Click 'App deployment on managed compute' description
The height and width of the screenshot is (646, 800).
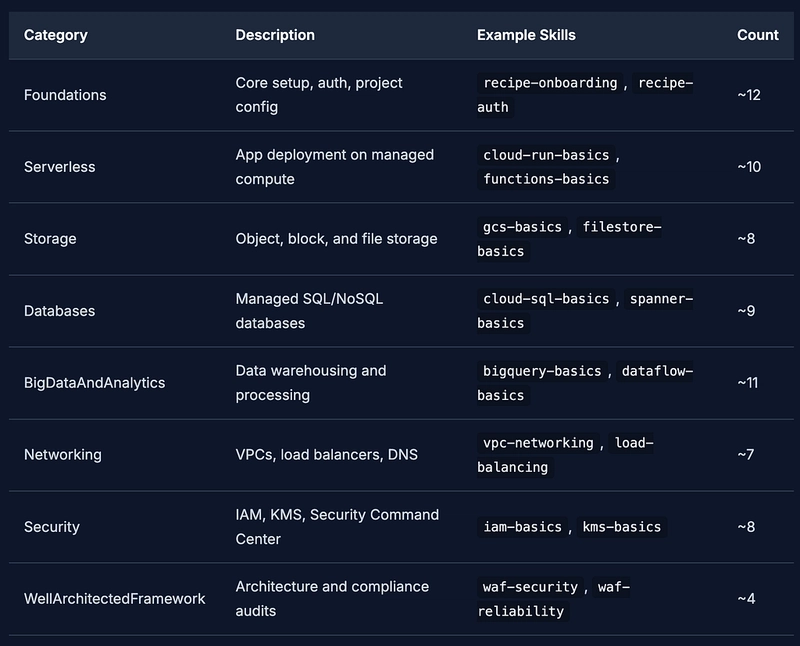coord(335,167)
